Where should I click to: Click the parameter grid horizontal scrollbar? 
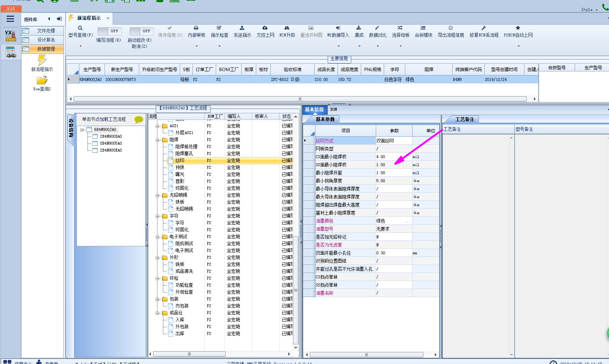[366, 355]
